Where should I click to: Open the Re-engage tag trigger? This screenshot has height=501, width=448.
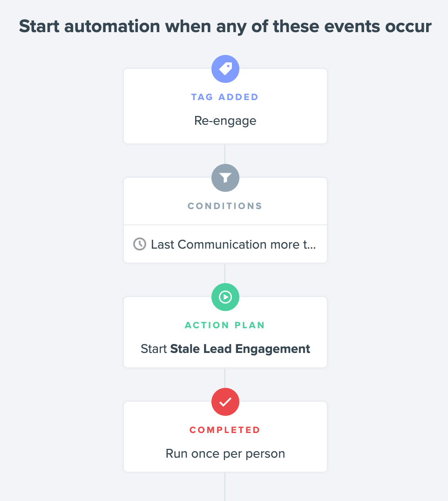(225, 121)
